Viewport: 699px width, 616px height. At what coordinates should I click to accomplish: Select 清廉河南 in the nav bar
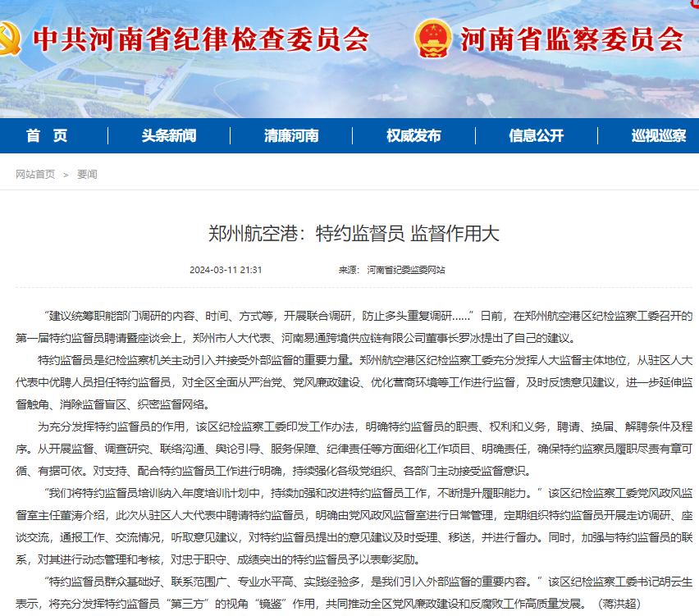(291, 136)
